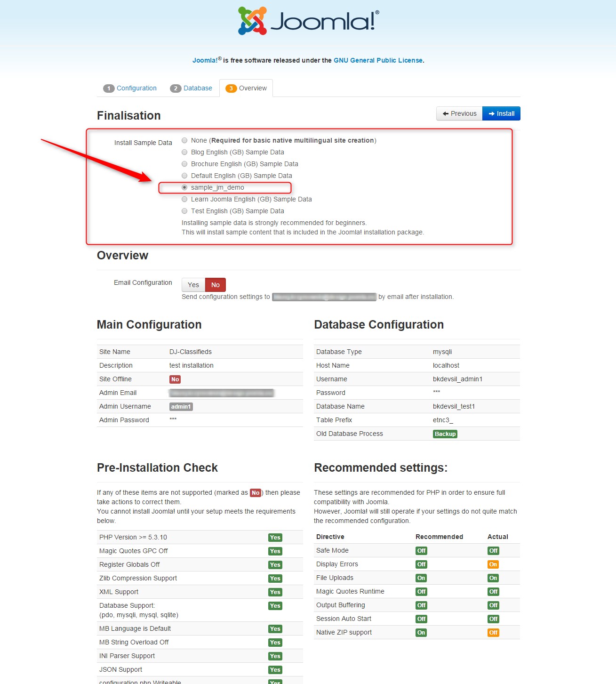Screen dimensions: 616x684
Task: Click the admin1 username badge
Action: coord(181,407)
